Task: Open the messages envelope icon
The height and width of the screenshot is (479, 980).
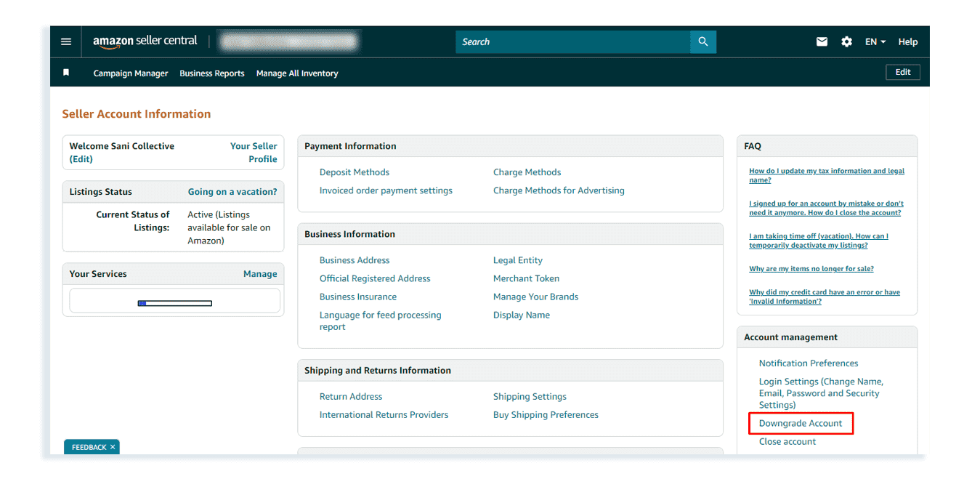Action: click(x=822, y=41)
